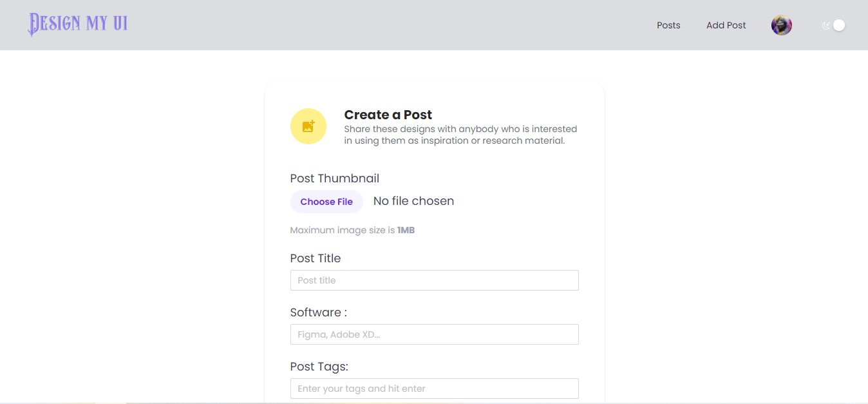Click the Create a Post heading
This screenshot has width=868, height=404.
pyautogui.click(x=388, y=115)
